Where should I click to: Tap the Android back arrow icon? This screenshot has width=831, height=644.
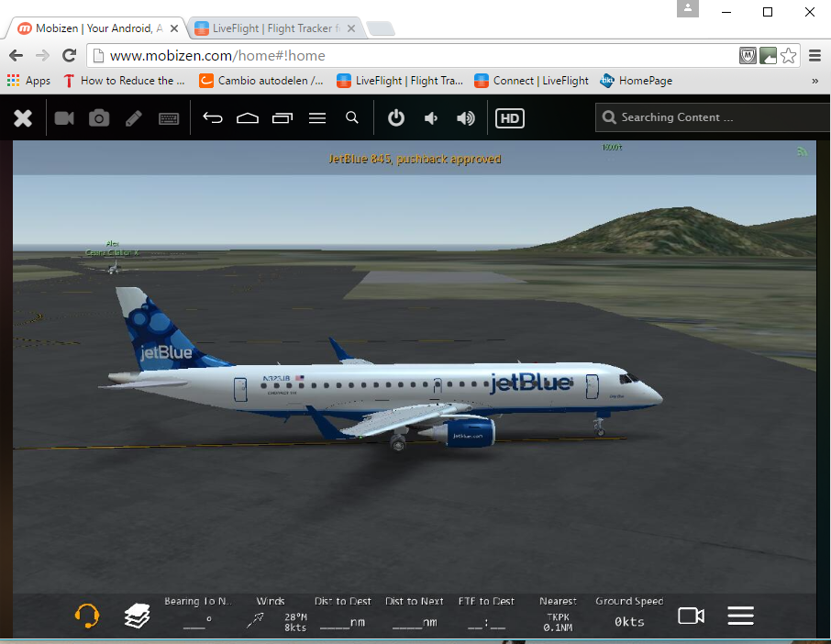coord(213,117)
